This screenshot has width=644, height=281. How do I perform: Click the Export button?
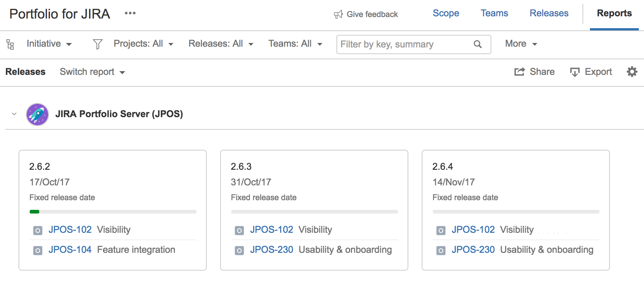591,72
